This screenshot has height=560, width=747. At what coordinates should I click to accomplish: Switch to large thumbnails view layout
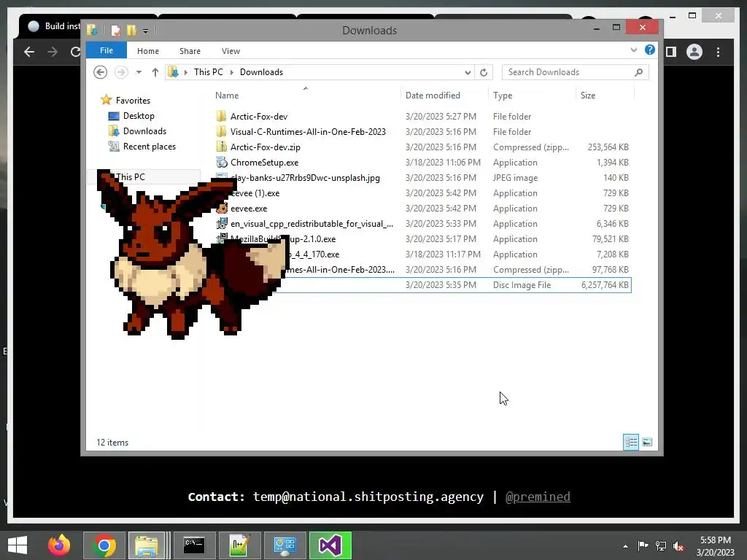pyautogui.click(x=647, y=443)
